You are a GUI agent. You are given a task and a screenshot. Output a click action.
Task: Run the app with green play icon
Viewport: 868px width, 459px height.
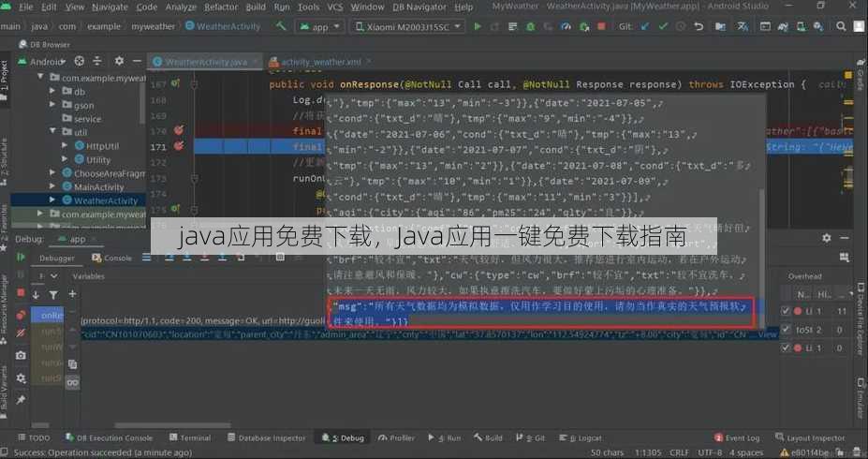478,26
